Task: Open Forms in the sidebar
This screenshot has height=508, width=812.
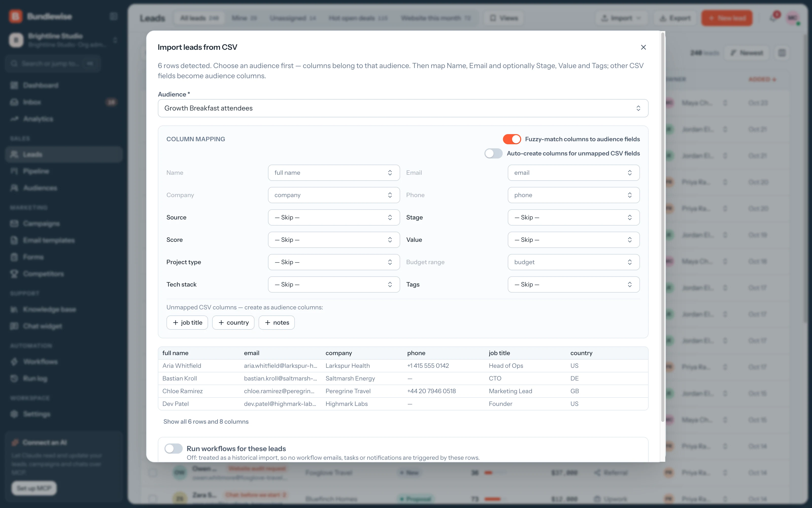Action: 64,257
